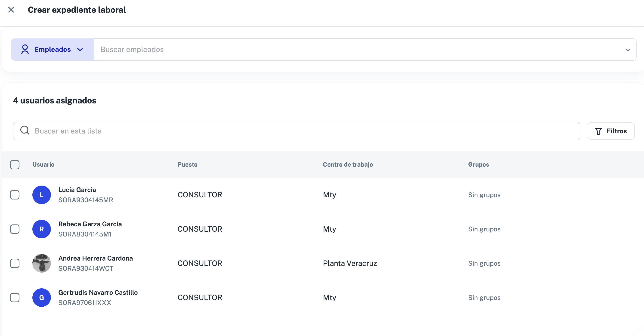Select the name Andrea Herrera Cardona
644x336 pixels.
pyautogui.click(x=96, y=258)
